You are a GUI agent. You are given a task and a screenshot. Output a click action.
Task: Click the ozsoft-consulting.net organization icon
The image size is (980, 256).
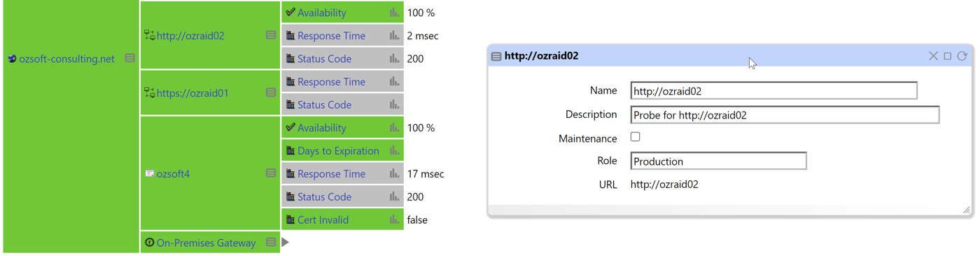(x=12, y=59)
